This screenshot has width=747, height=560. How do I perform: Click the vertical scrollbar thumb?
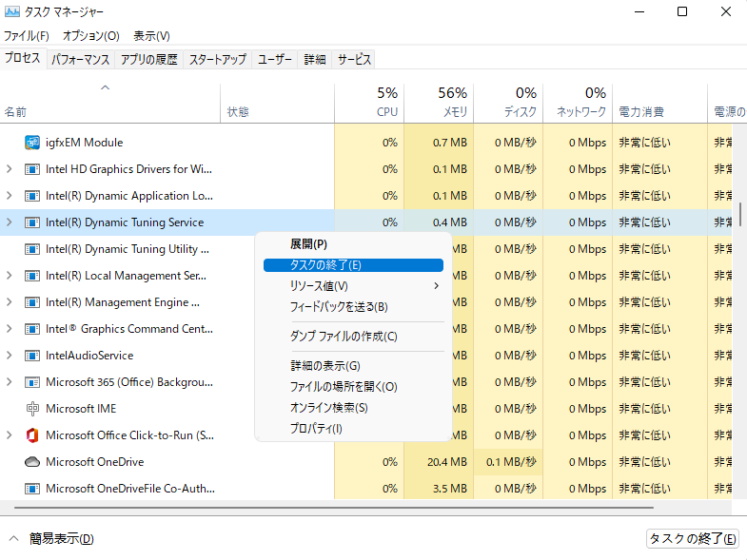(739, 214)
